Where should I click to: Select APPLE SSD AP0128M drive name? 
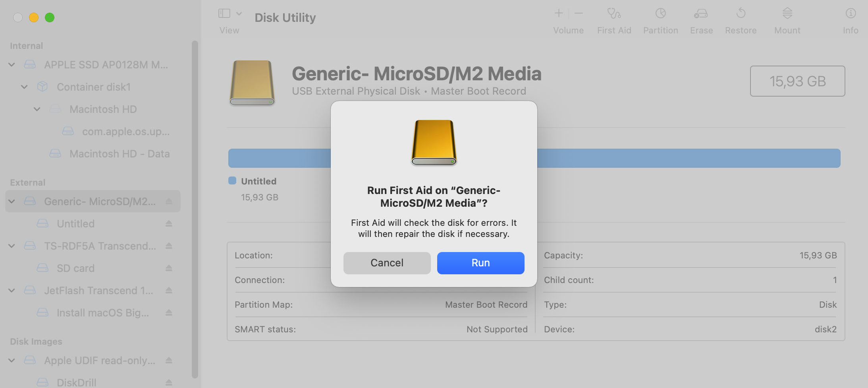(106, 64)
